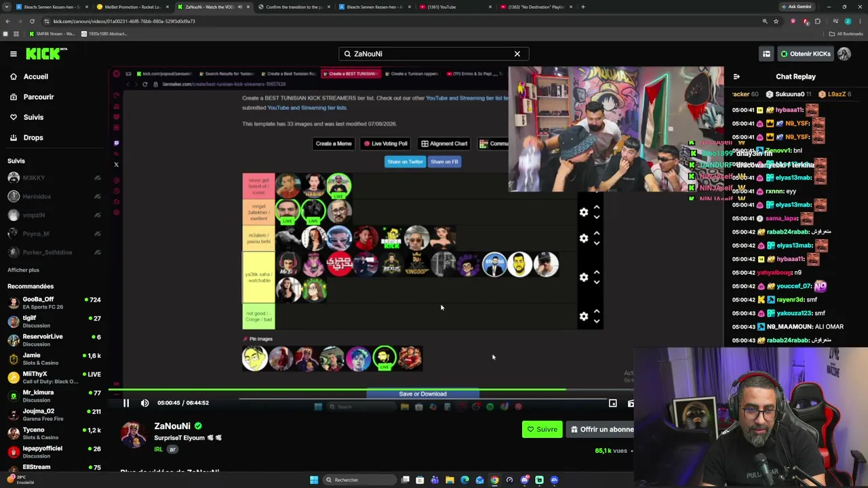
Task: Open Google Chrome from the taskbar
Action: pyautogui.click(x=494, y=480)
